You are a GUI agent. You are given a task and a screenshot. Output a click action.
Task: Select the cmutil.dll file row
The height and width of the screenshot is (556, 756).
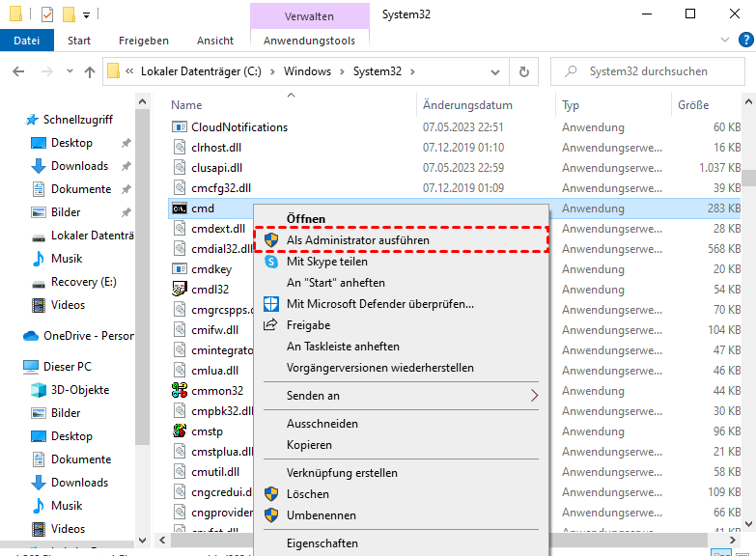coord(212,472)
